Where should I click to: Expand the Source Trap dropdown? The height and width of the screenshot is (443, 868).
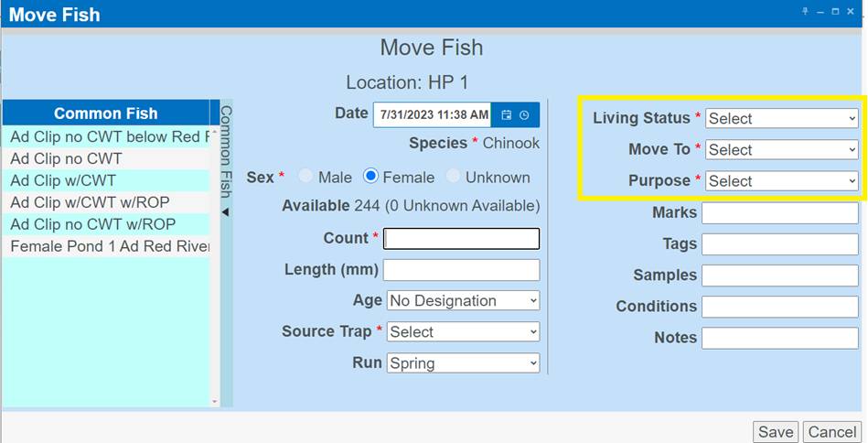tap(463, 332)
